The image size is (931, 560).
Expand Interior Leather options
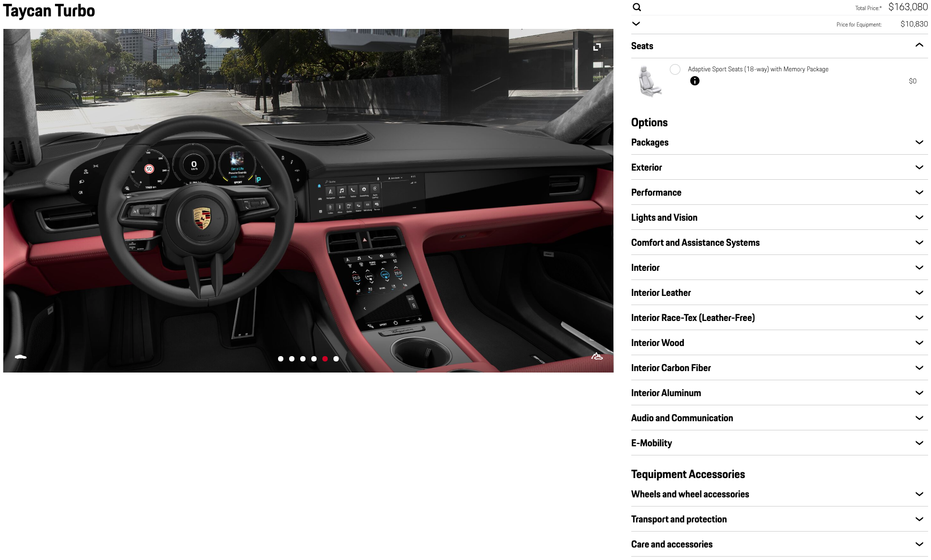919,293
